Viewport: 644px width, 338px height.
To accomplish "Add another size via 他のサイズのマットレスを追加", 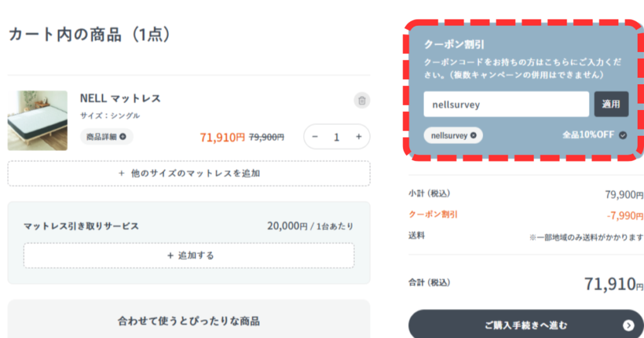I will (x=189, y=173).
